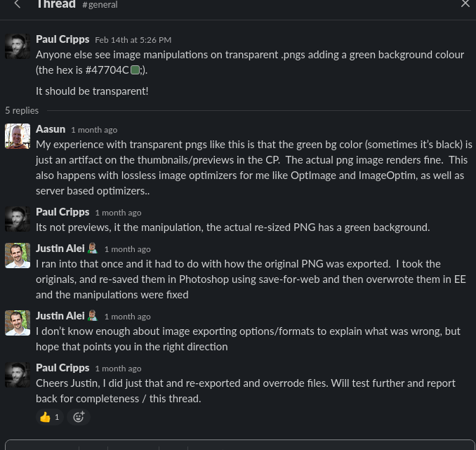Click Paul Cripps' avatar on the "Its not previews" reply
Viewport: 476px width, 450px height.
tap(18, 219)
